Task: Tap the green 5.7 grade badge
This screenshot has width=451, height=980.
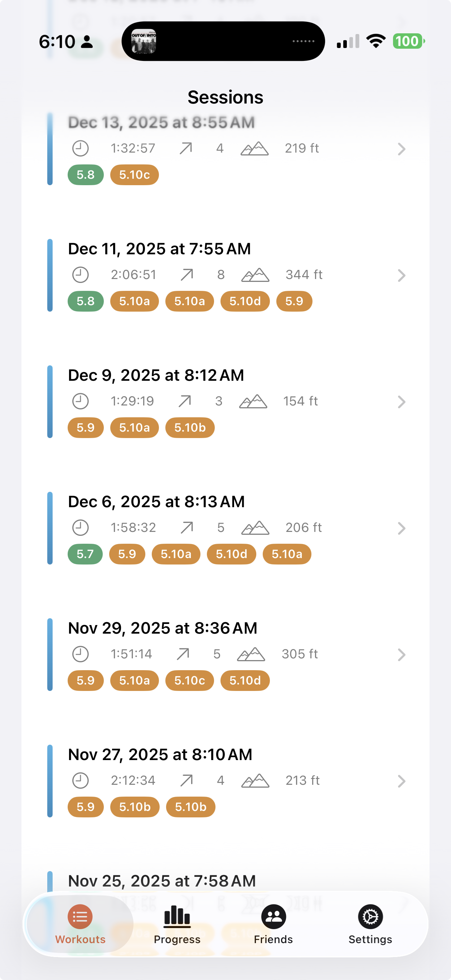Action: 85,554
